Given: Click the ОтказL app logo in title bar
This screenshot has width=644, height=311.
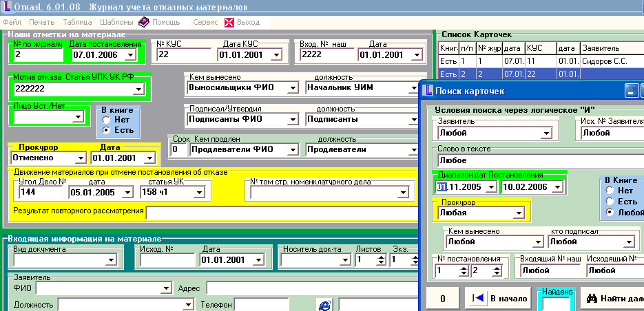Looking at the screenshot, I should click(8, 8).
